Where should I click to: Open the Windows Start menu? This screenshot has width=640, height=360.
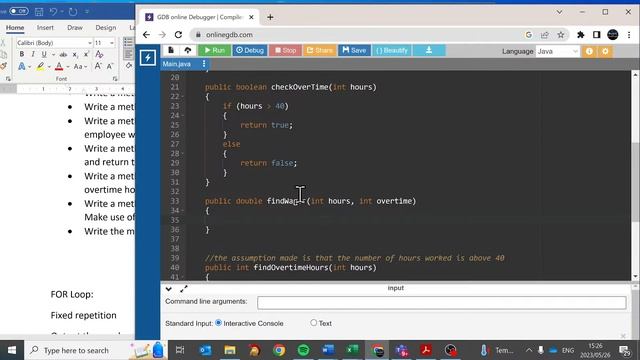[x=12, y=350]
